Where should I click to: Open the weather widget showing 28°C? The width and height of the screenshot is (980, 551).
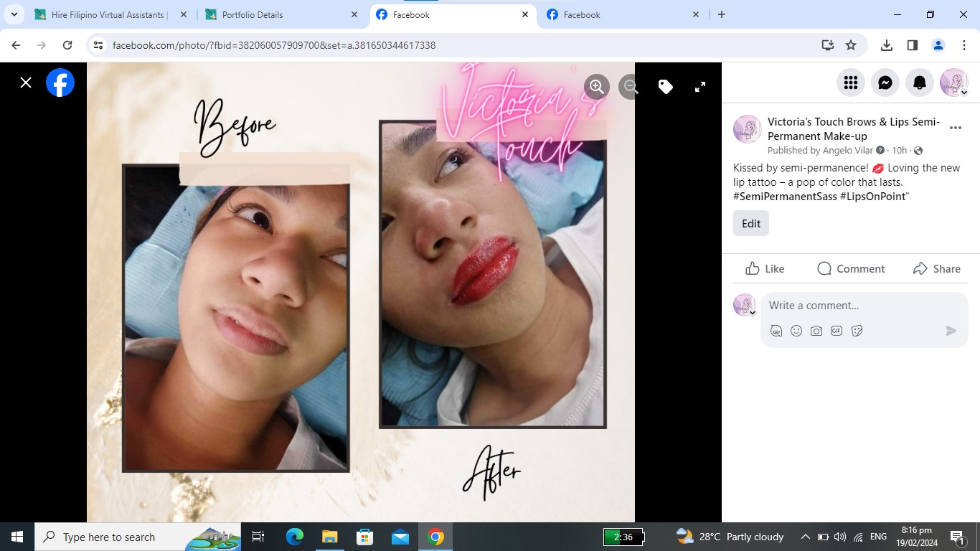click(730, 537)
